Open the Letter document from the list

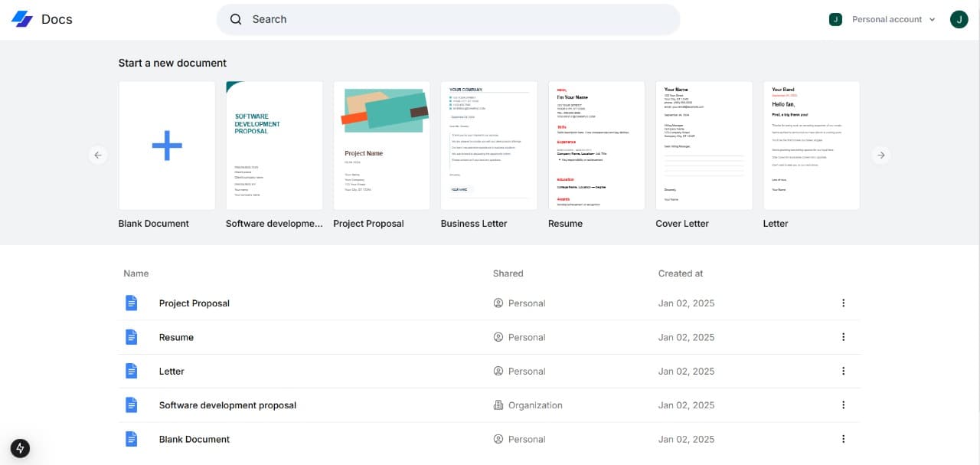171,371
